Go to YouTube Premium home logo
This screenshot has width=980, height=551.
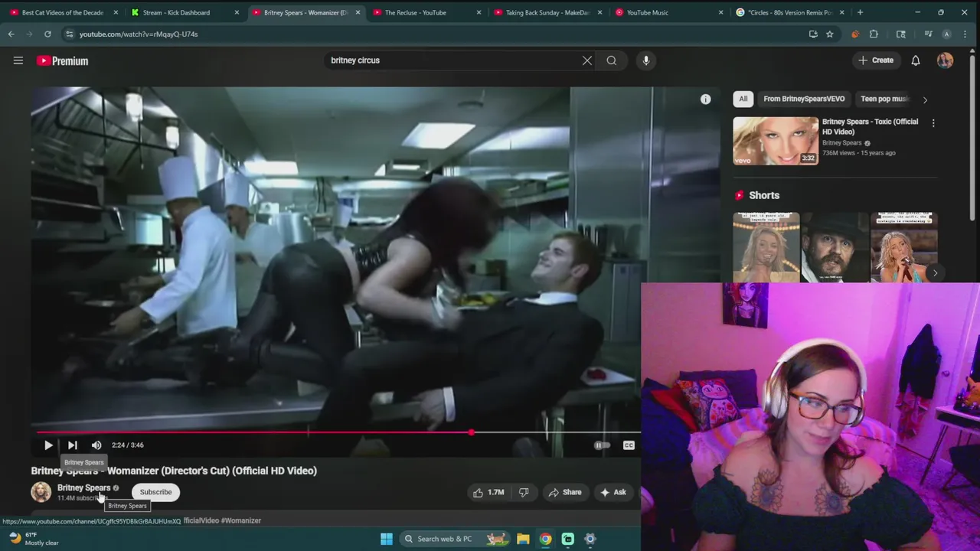pyautogui.click(x=63, y=60)
